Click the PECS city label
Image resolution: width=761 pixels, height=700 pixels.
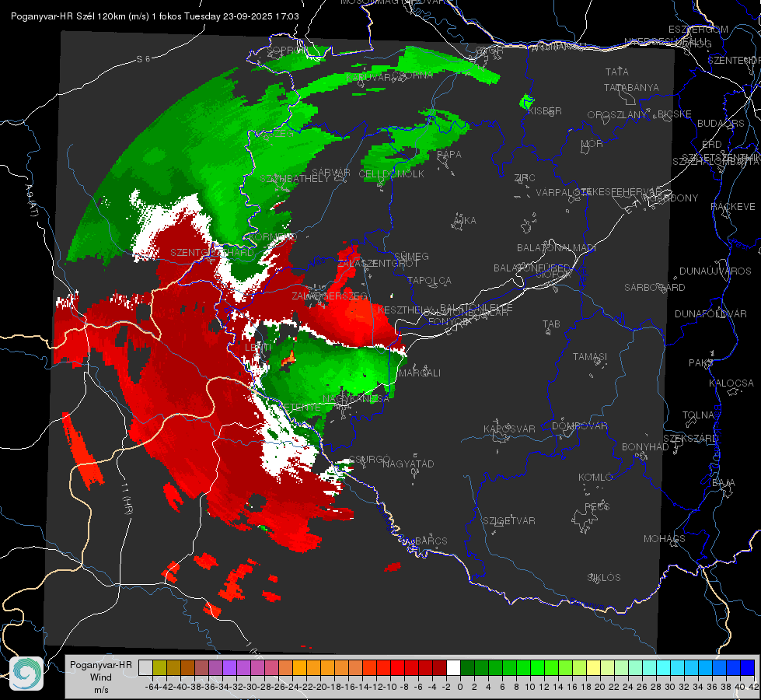[596, 506]
